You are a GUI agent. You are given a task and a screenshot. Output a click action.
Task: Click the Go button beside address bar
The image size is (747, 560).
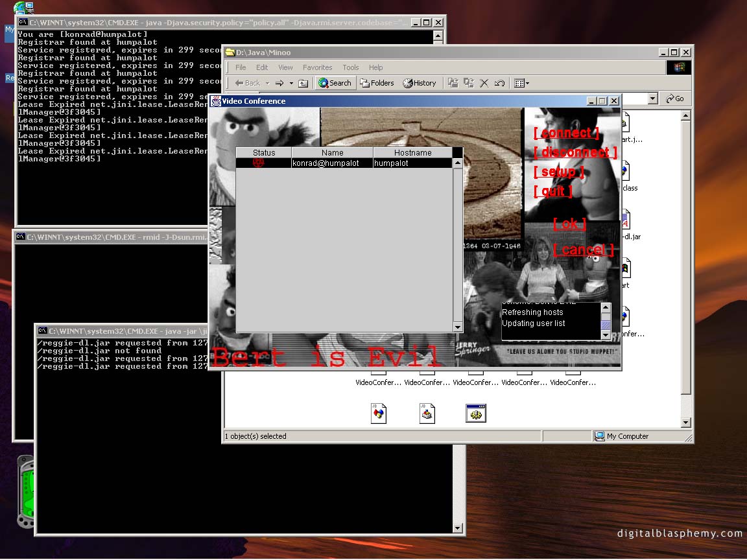(x=674, y=99)
